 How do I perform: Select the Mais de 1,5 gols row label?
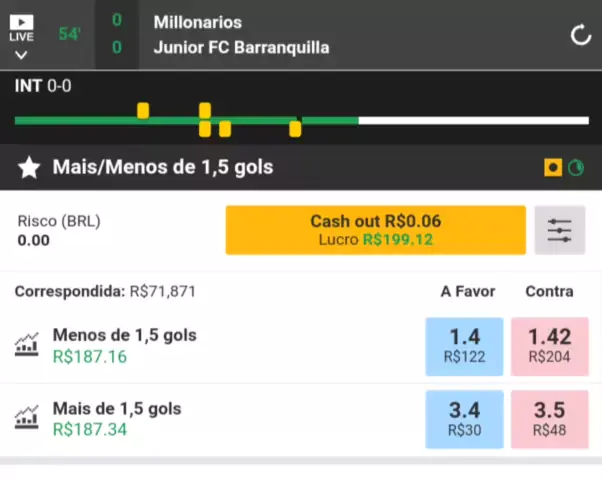click(x=117, y=409)
